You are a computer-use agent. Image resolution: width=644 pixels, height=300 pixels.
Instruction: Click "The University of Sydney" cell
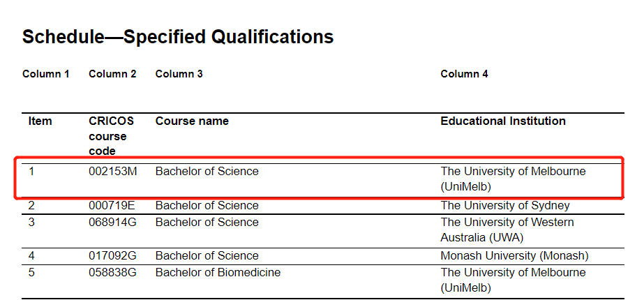[x=505, y=206]
